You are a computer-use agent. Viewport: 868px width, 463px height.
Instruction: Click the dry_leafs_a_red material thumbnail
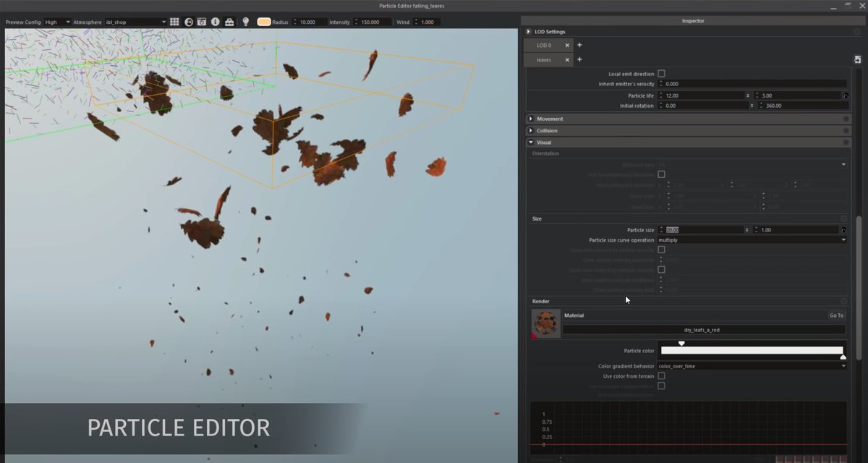545,323
